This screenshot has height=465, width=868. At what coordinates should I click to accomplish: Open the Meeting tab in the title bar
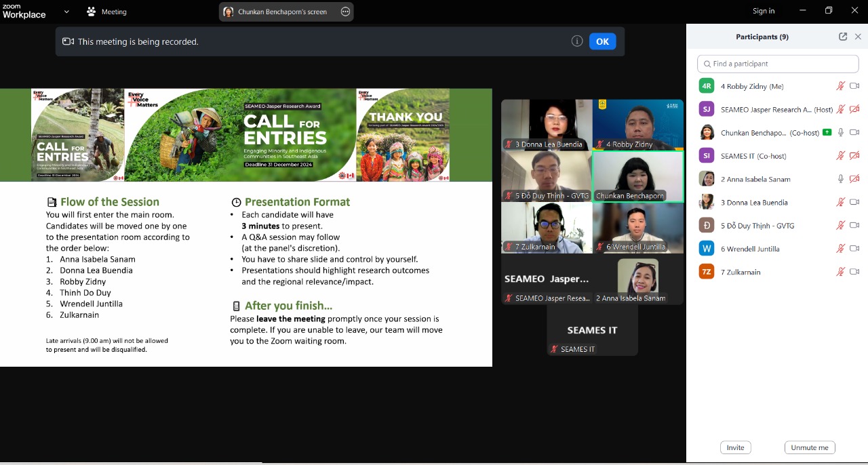(106, 12)
